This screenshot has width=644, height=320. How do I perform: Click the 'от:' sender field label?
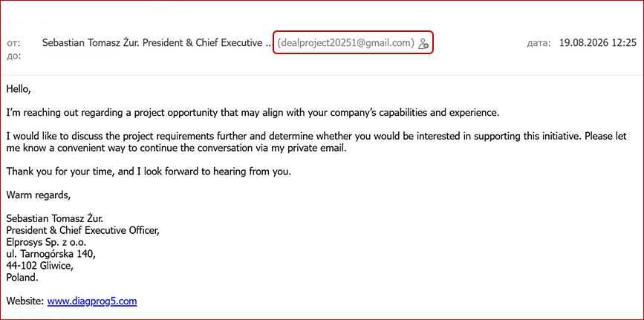(13, 43)
